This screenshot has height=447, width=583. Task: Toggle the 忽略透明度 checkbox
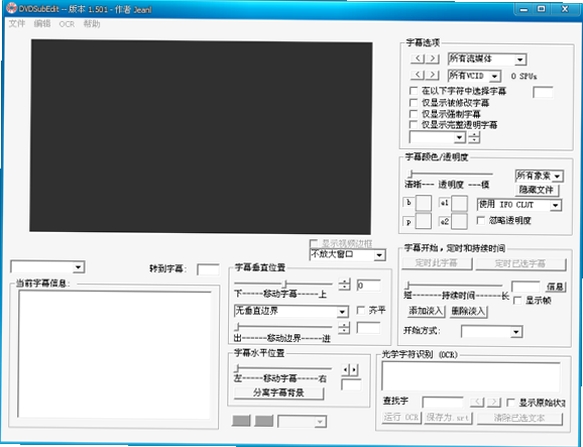(481, 220)
